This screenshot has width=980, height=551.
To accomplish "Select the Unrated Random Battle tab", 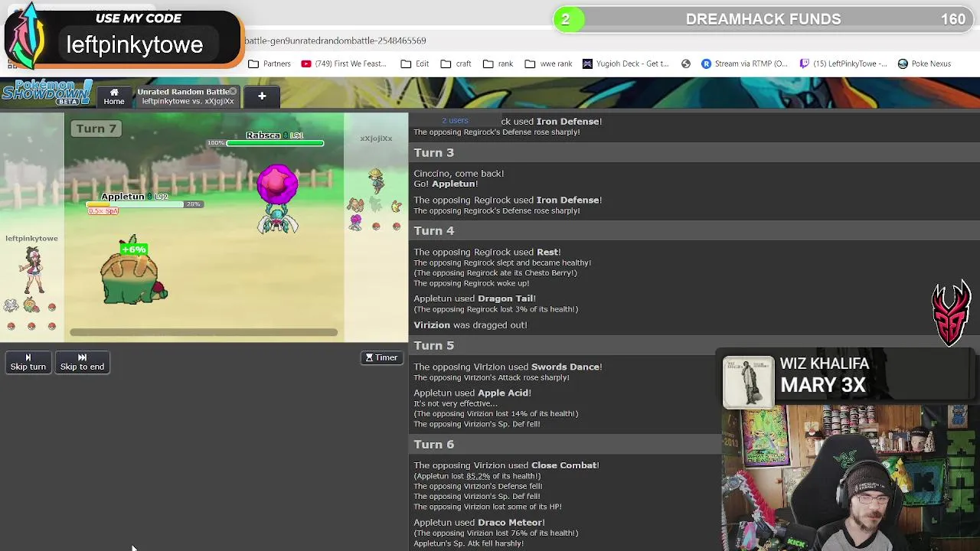I will point(186,96).
